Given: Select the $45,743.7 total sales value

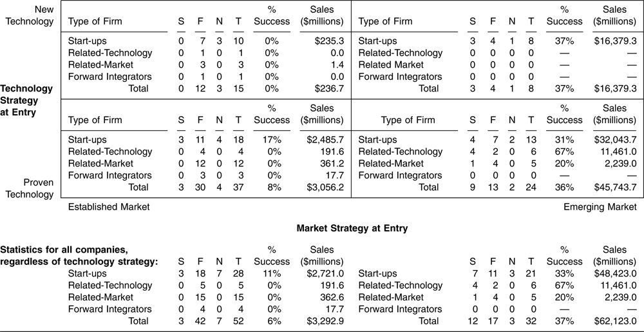Looking at the screenshot, I should [614, 188].
